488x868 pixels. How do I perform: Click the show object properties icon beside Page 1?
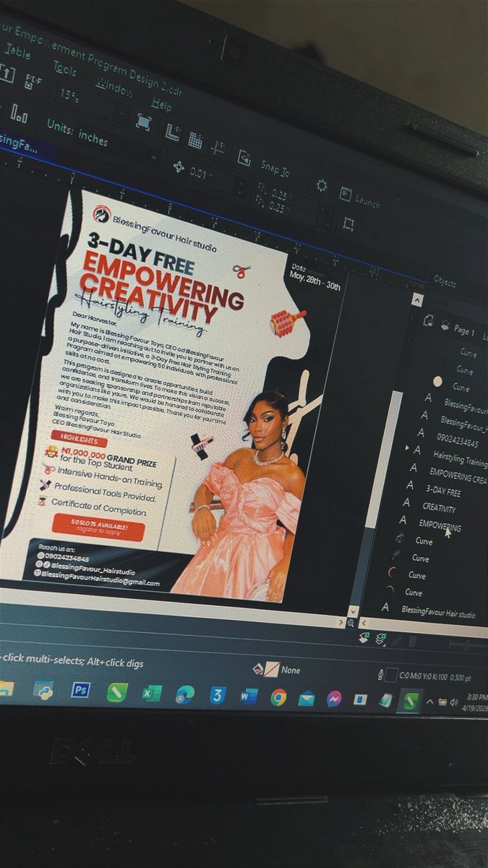coord(427,320)
